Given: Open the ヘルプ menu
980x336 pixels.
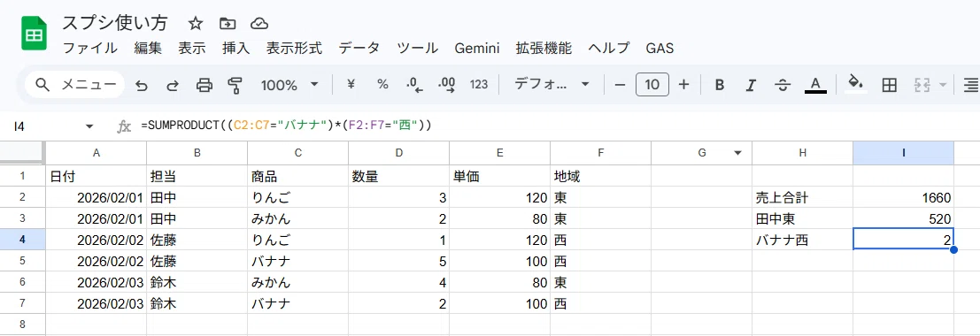Looking at the screenshot, I should point(609,48).
